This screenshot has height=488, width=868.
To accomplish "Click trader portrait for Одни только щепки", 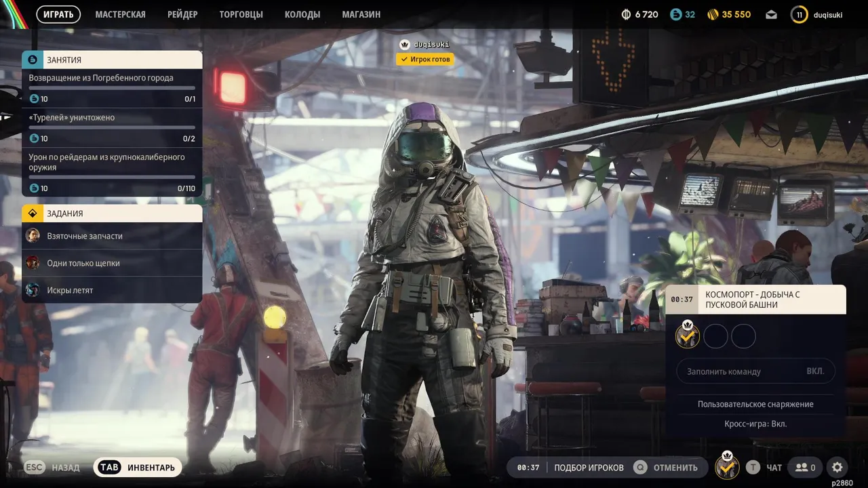I will coord(33,263).
